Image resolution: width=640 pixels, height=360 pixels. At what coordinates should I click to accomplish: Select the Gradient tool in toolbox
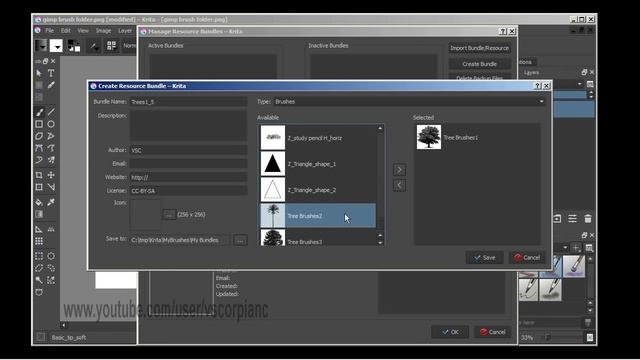(39, 214)
